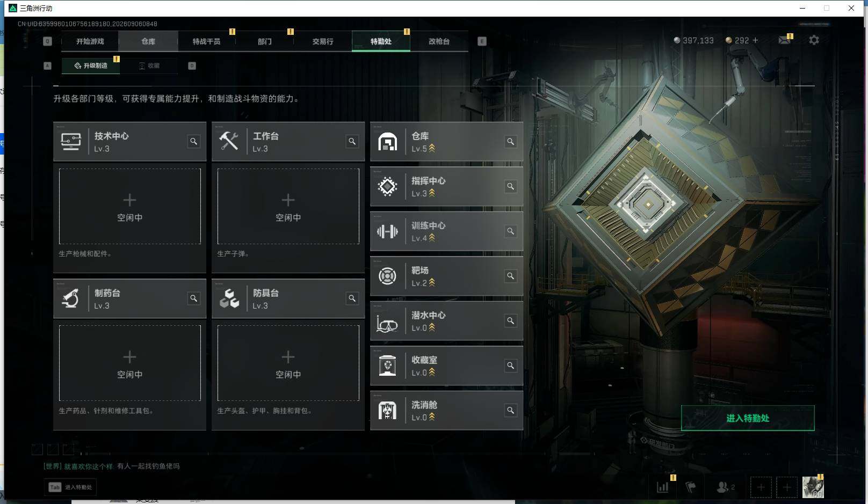This screenshot has height=504, width=868.
Task: Click magnifier icon on 技术中心 header
Action: tap(193, 142)
